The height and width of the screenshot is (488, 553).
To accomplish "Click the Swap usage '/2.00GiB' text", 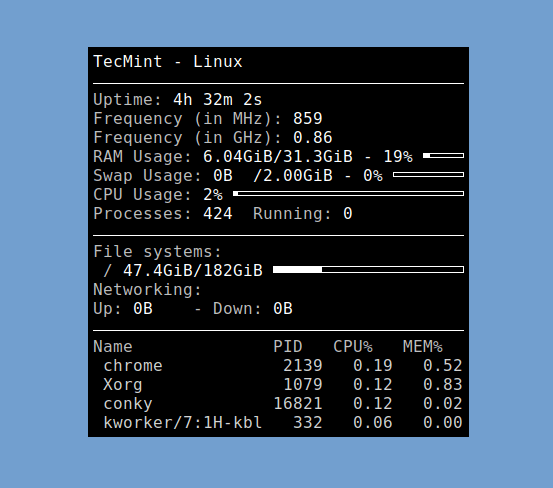I will tap(293, 176).
